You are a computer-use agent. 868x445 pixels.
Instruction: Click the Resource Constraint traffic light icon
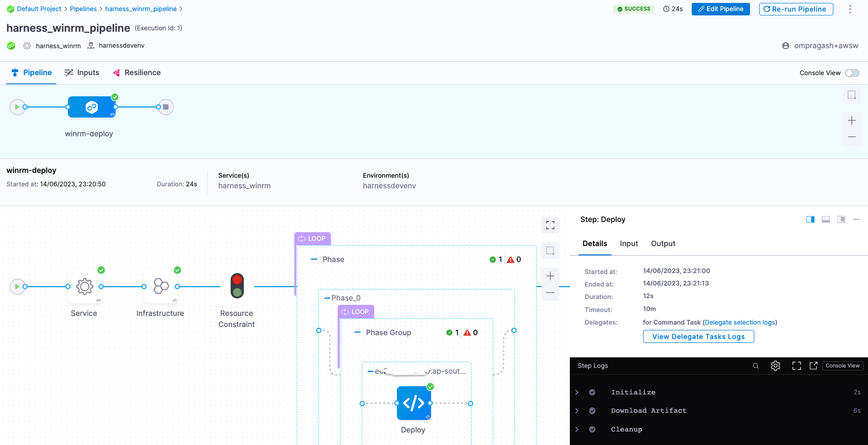pos(237,286)
